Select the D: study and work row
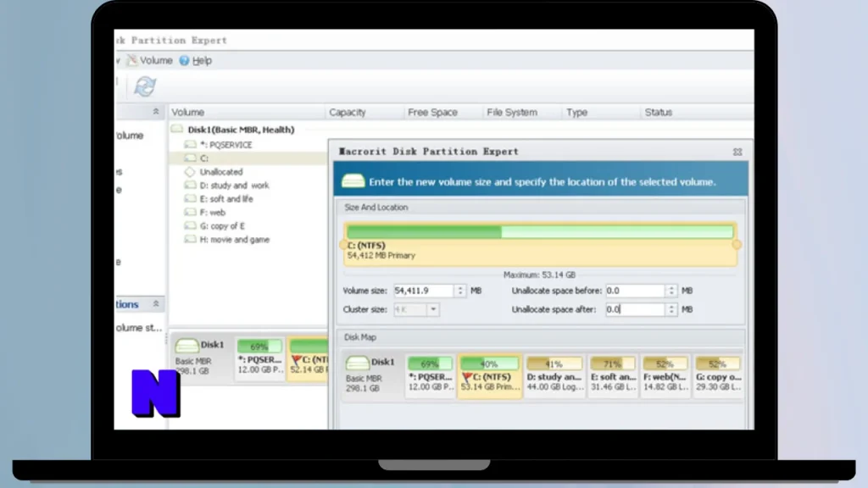This screenshot has width=868, height=488. click(x=234, y=186)
